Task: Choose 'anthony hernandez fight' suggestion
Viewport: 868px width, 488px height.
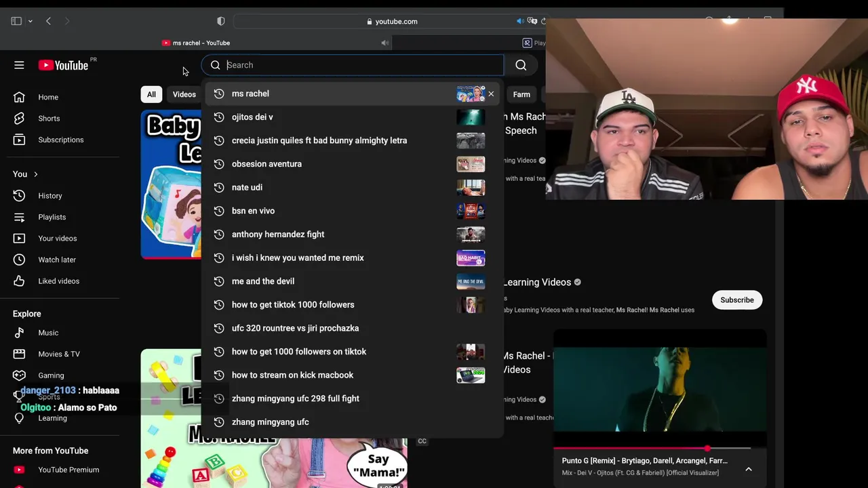Action: pos(352,235)
